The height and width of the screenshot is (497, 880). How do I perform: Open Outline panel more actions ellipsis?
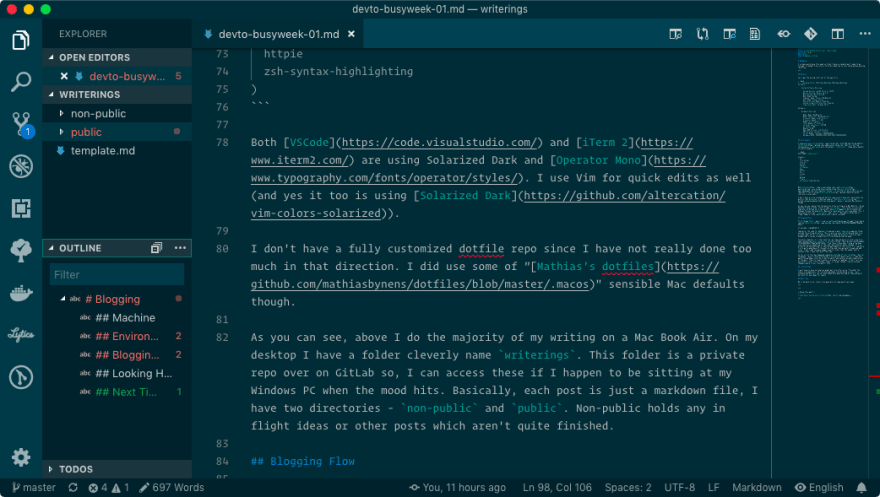(x=180, y=248)
